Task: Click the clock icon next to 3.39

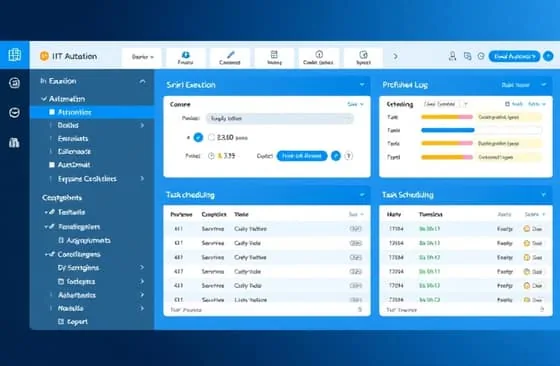Action: pos(211,156)
